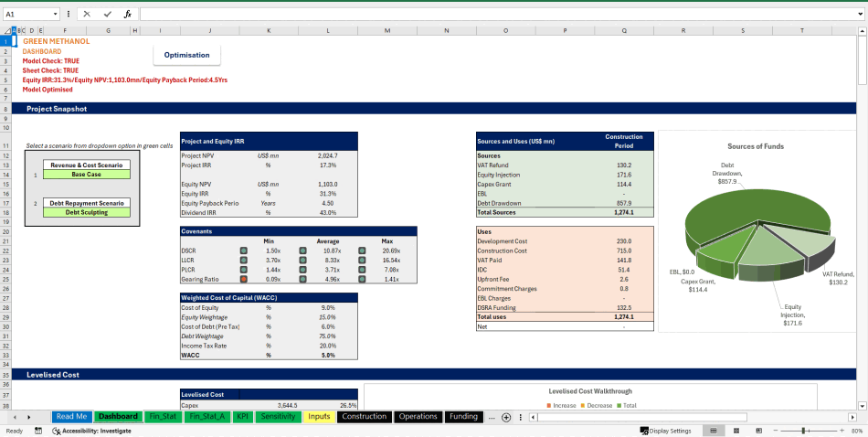Screen dimensions: 868x437
Task: Click the zoom out minus icon
Action: click(x=776, y=431)
